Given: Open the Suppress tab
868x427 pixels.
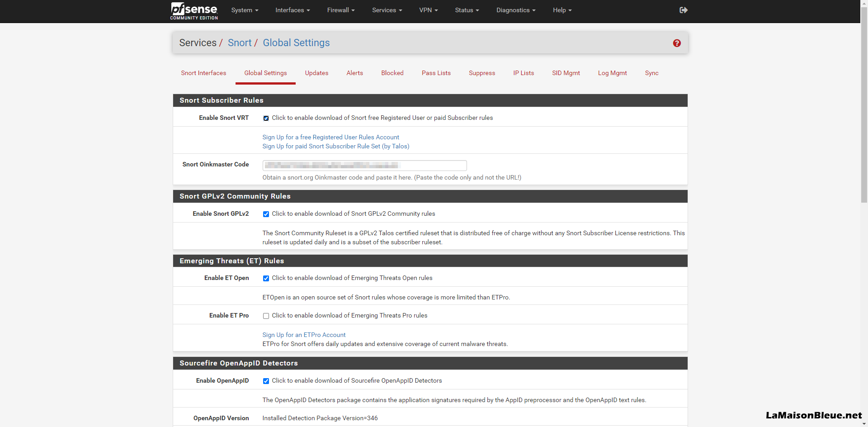Looking at the screenshot, I should click(481, 73).
